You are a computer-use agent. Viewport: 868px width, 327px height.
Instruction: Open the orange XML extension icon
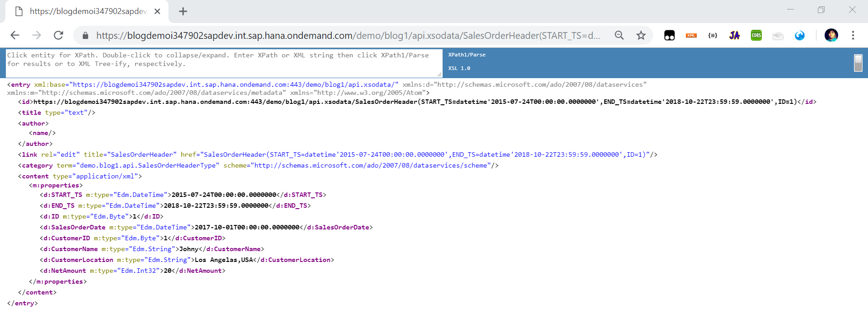691,35
